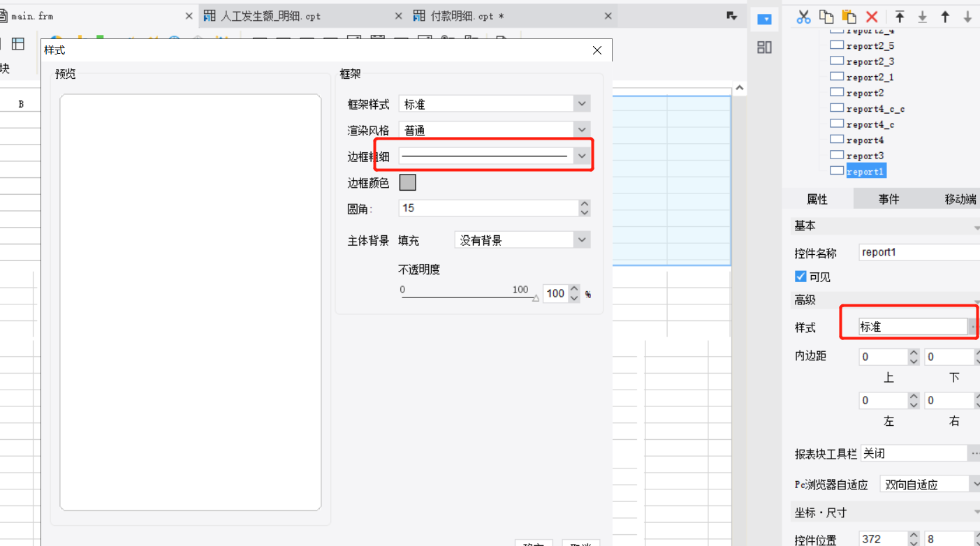
Task: Click the red X delete icon
Action: (872, 17)
